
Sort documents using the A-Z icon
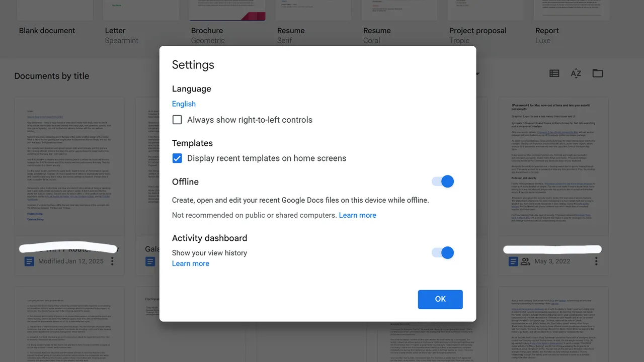[576, 73]
